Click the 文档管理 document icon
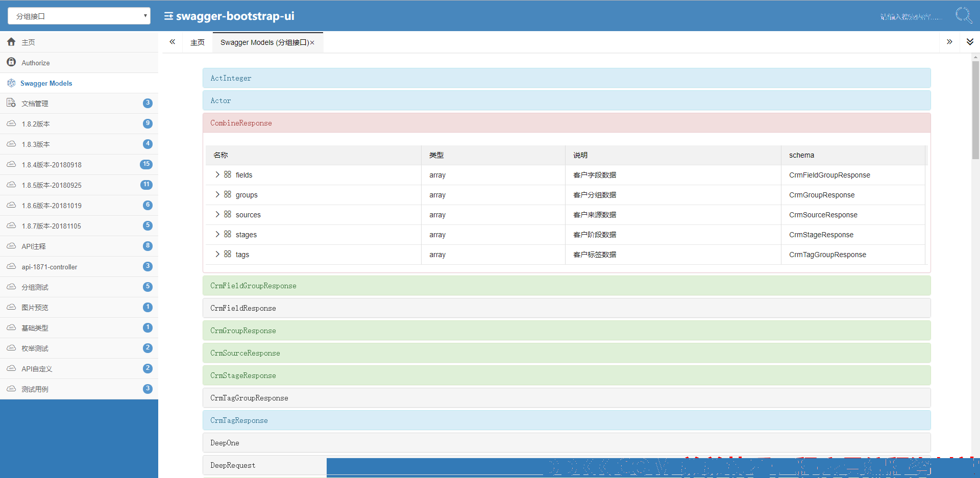The width and height of the screenshot is (980, 478). [x=11, y=103]
